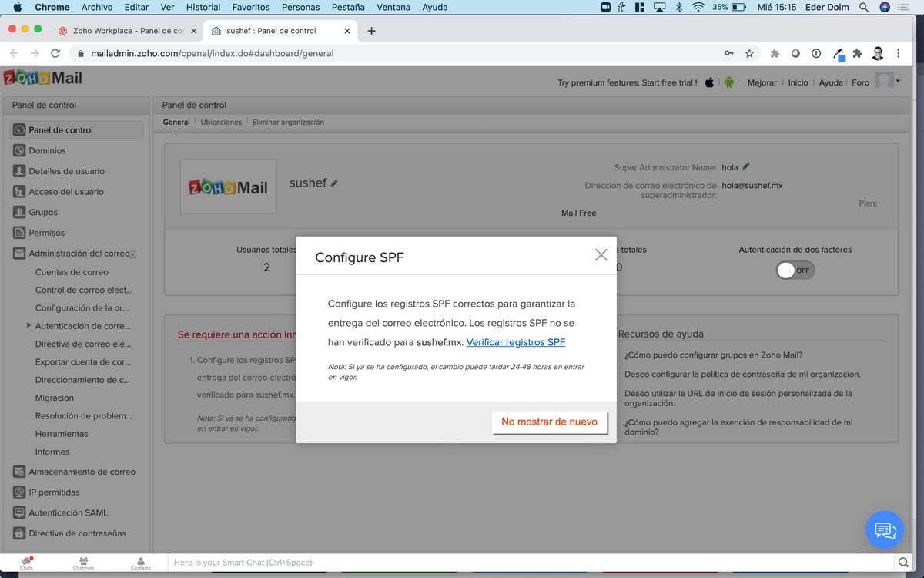The width and height of the screenshot is (924, 578).
Task: Open Chrome three-dot menu
Action: pos(899,53)
